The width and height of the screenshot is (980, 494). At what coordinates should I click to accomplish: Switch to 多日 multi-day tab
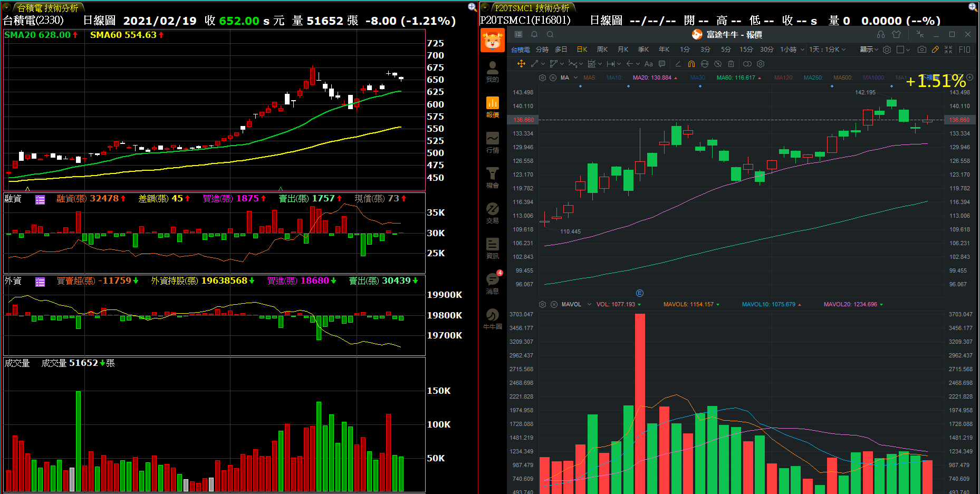pos(561,50)
